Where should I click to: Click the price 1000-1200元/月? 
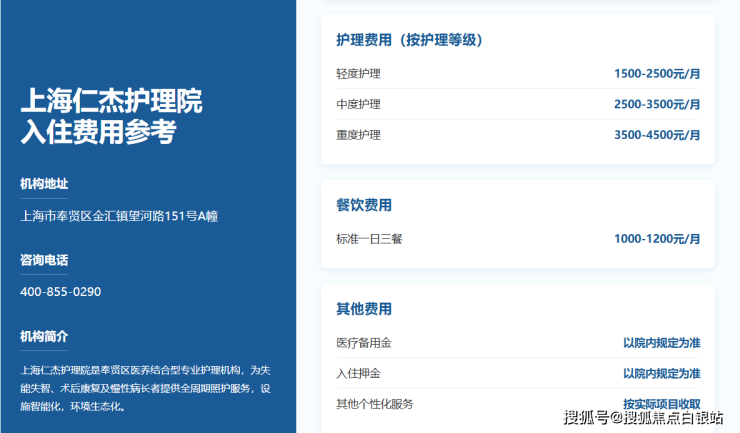(x=657, y=239)
